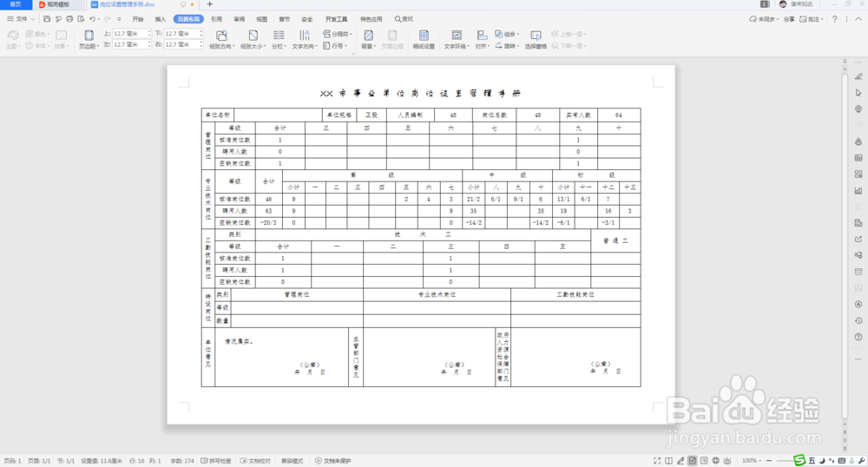The height and width of the screenshot is (467, 868).
Task: Toggle 文档校对 (document proofing) in status bar
Action: (x=256, y=460)
